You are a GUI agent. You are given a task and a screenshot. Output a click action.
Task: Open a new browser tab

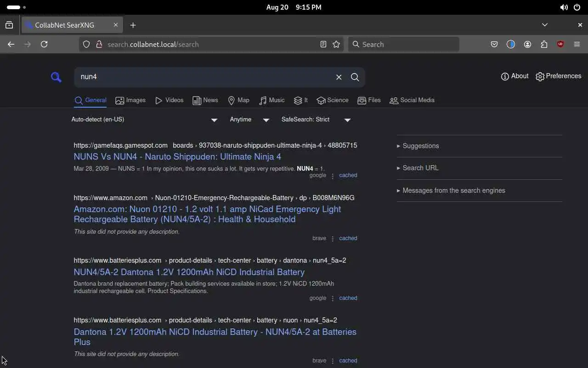click(133, 25)
